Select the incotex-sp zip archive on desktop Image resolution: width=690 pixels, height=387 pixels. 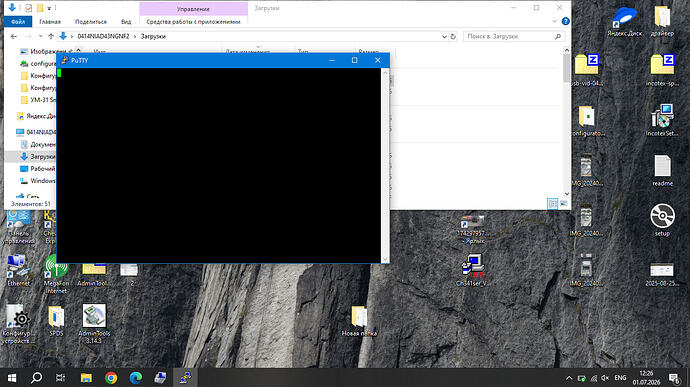[x=662, y=70]
